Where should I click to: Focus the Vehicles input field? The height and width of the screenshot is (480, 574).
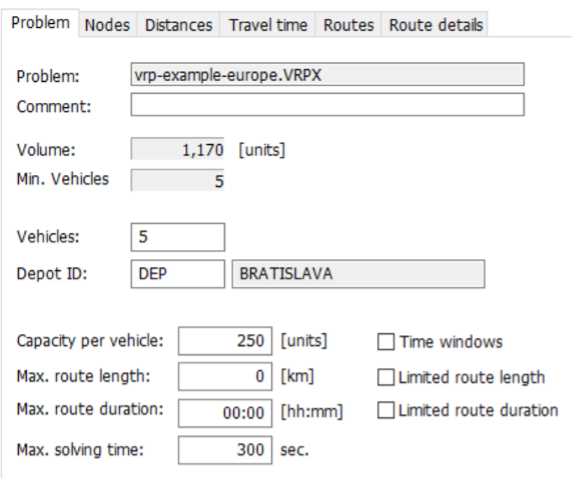click(178, 237)
